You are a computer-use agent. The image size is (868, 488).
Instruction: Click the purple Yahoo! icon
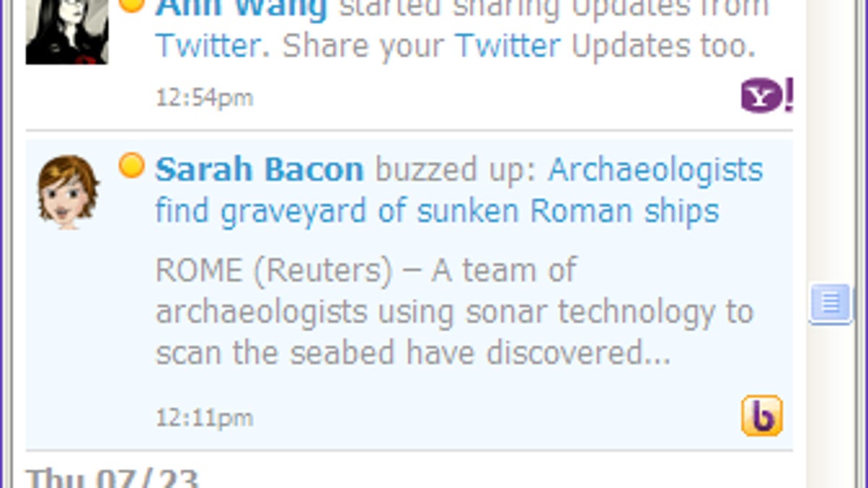click(x=766, y=96)
